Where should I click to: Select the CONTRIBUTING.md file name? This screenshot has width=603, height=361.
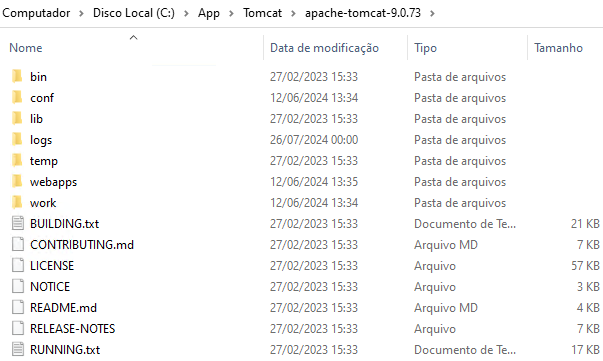point(82,245)
